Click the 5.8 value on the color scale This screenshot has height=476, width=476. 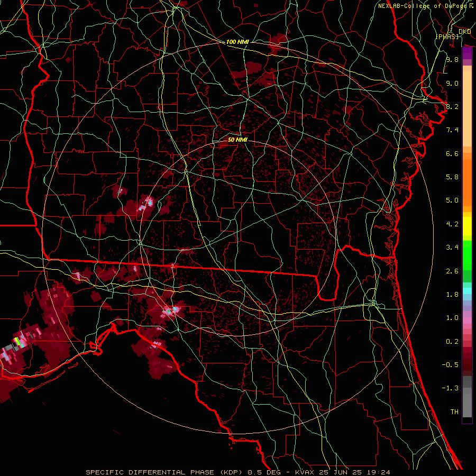(452, 177)
